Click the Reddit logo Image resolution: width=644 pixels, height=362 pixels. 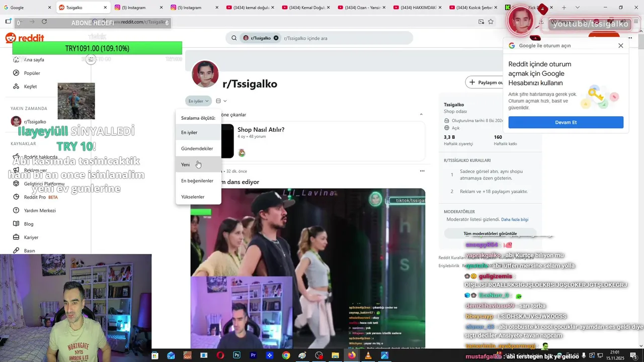(x=25, y=38)
